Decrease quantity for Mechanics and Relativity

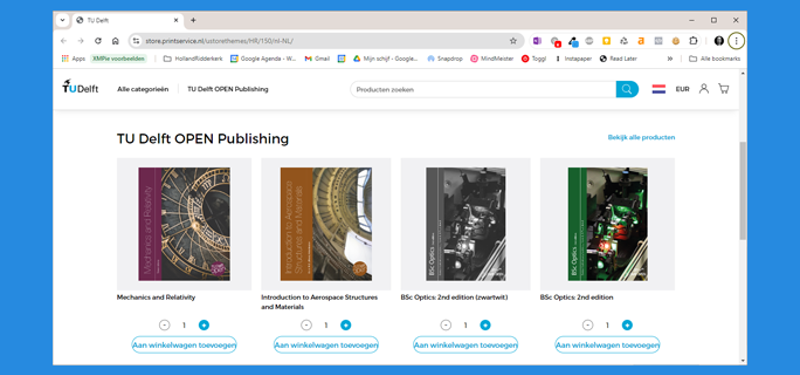pos(164,325)
